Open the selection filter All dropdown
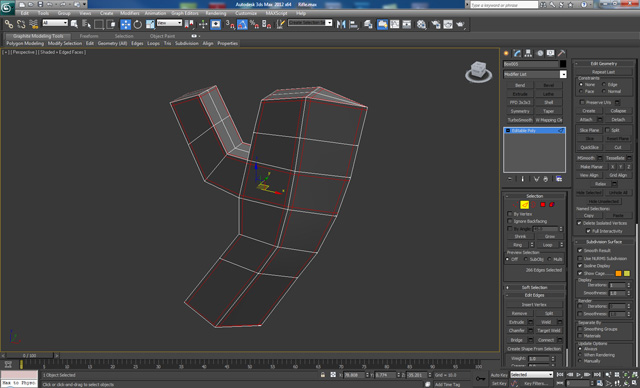The height and width of the screenshot is (388, 640). [55, 23]
